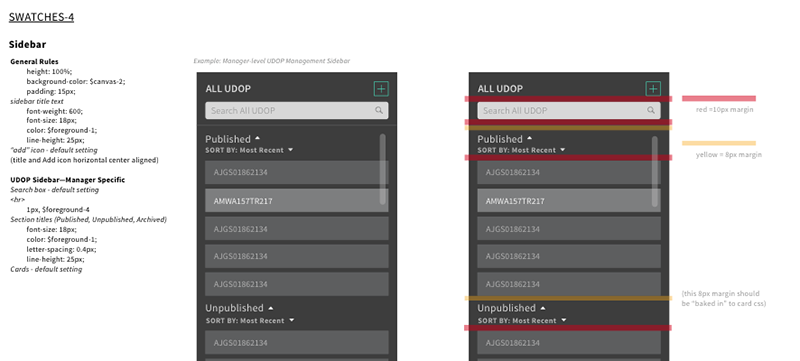Click the 'General Rules' bold heading
The width and height of the screenshot is (800, 361).
[x=34, y=62]
